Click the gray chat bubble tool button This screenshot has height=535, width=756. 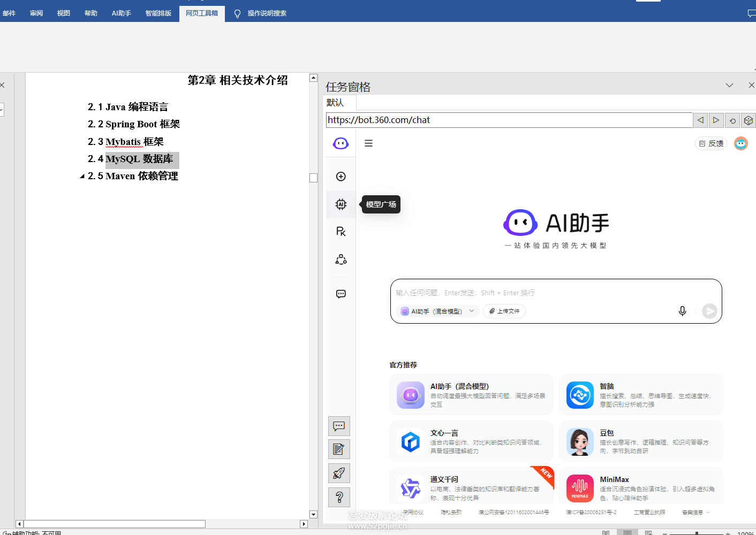coord(339,426)
